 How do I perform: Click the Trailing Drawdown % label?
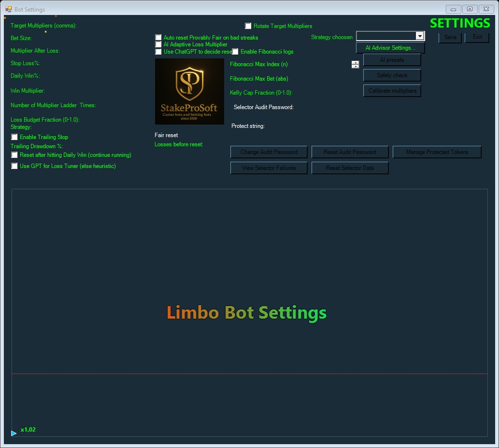(37, 146)
